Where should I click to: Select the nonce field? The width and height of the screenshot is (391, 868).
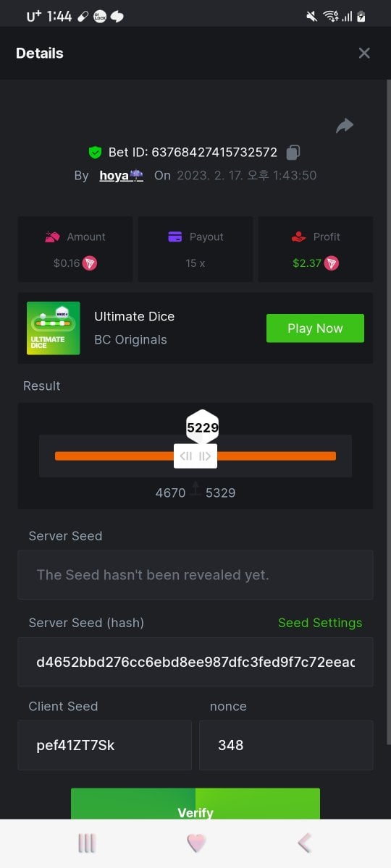click(286, 745)
